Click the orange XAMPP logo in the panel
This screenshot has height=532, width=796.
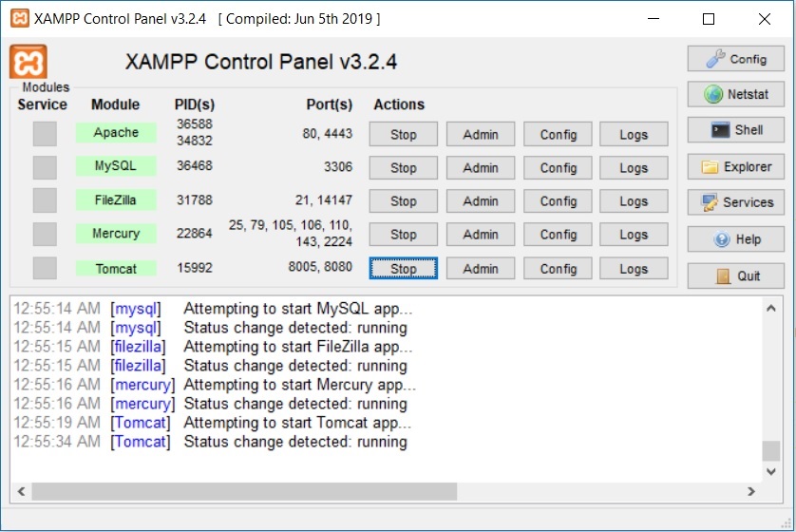(x=28, y=62)
